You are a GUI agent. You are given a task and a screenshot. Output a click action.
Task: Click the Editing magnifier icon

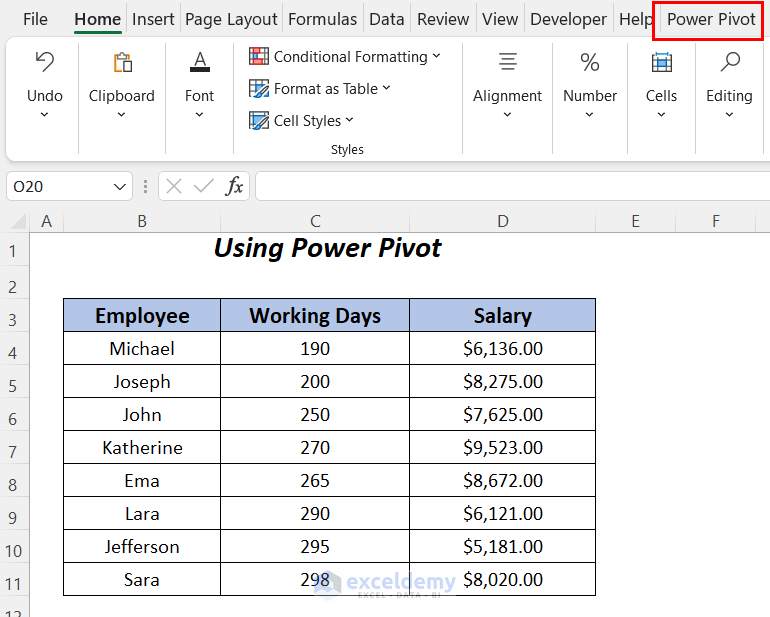[x=730, y=62]
